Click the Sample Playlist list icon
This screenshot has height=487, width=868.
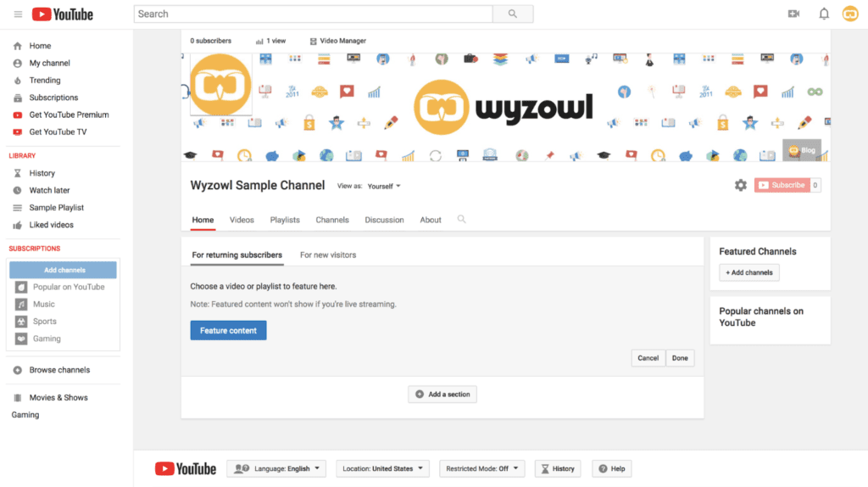(18, 208)
